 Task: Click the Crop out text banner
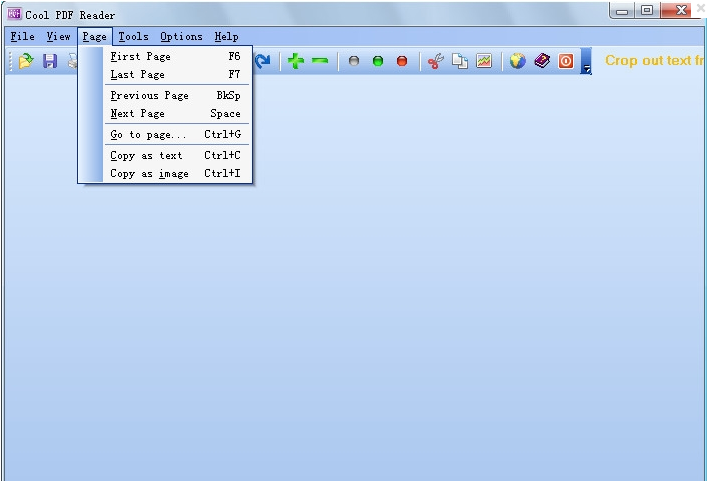pyautogui.click(x=655, y=60)
